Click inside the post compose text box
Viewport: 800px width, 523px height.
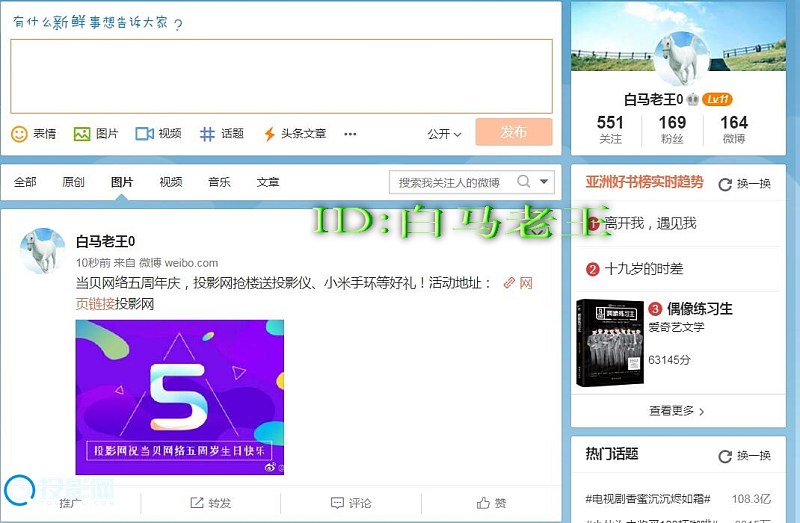(282, 76)
